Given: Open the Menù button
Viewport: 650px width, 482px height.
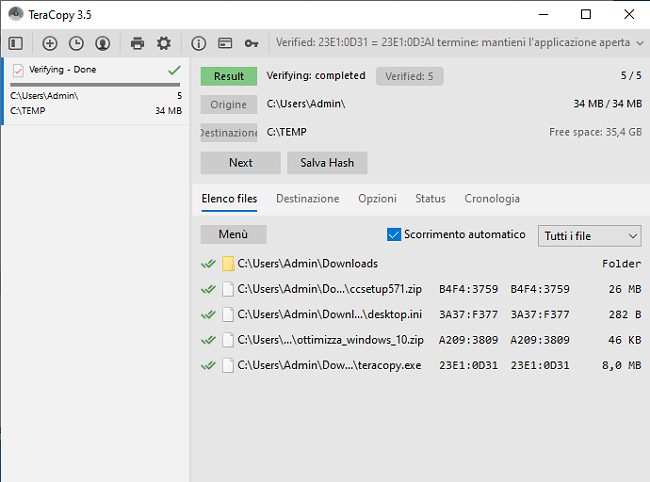Looking at the screenshot, I should click(x=233, y=235).
